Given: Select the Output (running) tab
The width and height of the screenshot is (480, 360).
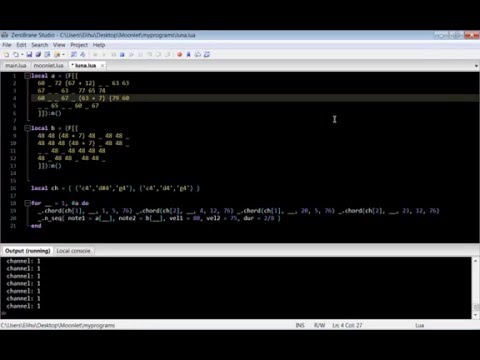Looking at the screenshot, I should pyautogui.click(x=27, y=251).
